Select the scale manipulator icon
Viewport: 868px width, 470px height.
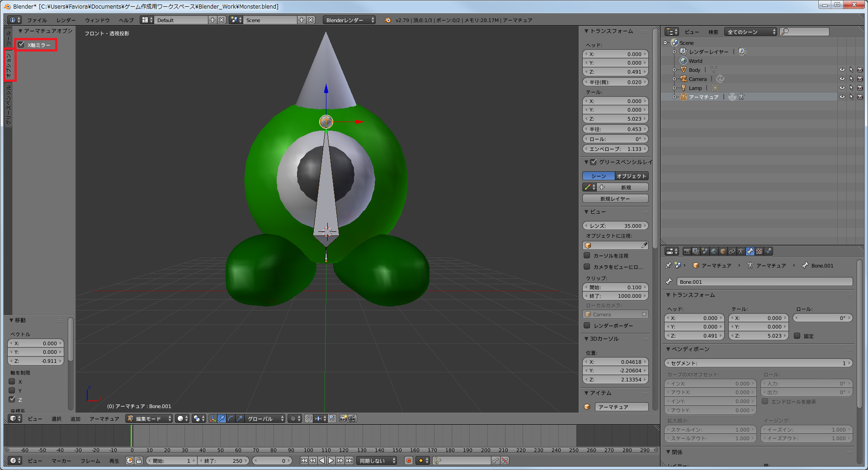coord(240,418)
